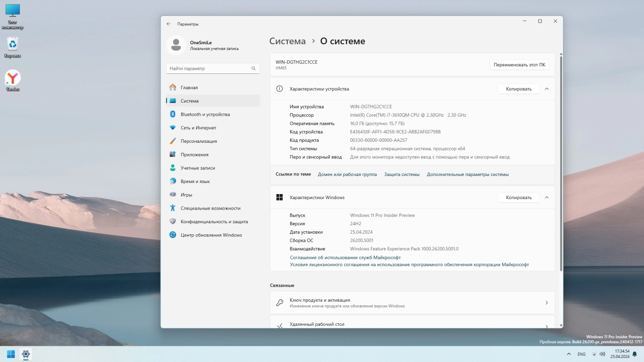The width and height of the screenshot is (644, 362).
Task: Copy device specifications with Копировать
Action: (x=519, y=89)
